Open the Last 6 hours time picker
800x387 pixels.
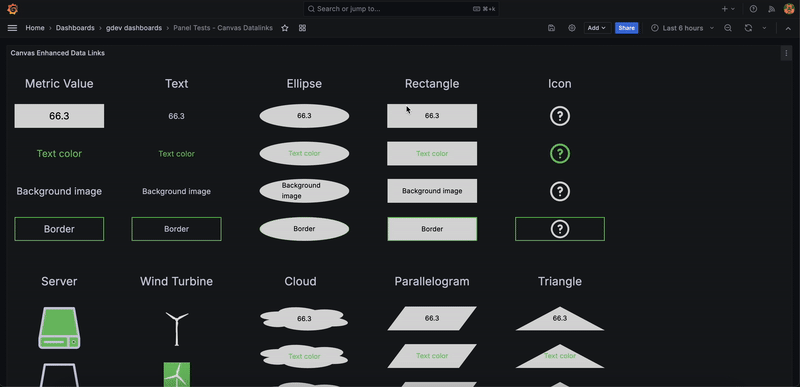pyautogui.click(x=682, y=28)
